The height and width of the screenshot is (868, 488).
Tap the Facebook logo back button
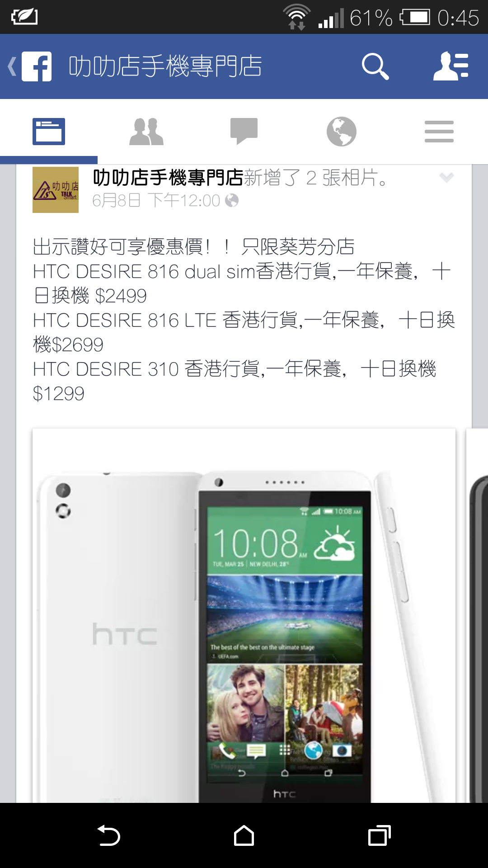pos(30,66)
